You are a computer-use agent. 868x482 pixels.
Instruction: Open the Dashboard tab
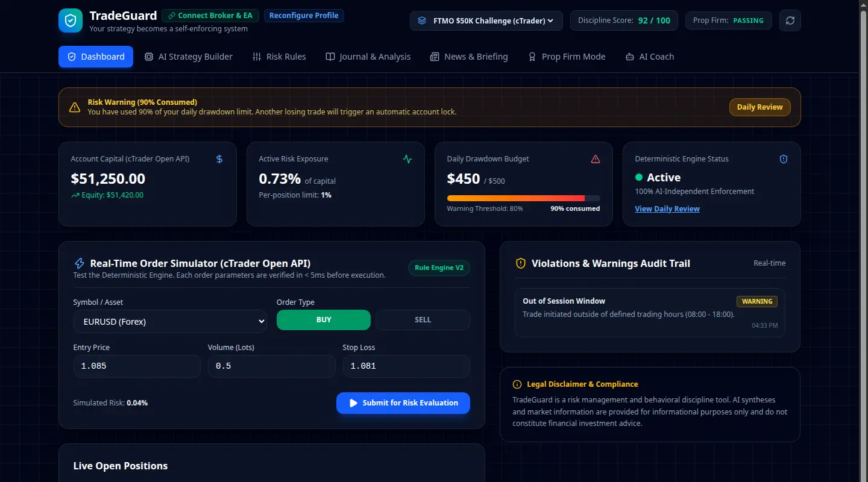coord(96,57)
